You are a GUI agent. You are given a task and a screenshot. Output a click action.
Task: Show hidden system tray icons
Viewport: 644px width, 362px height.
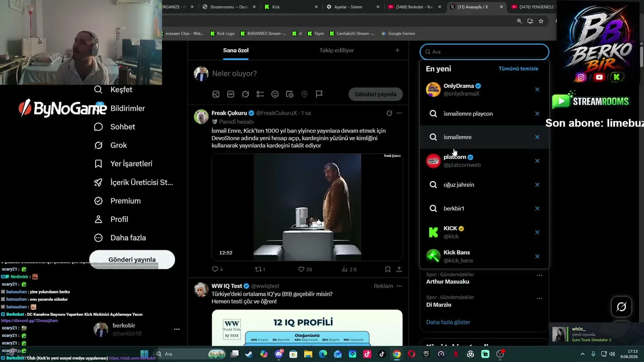[583, 354]
